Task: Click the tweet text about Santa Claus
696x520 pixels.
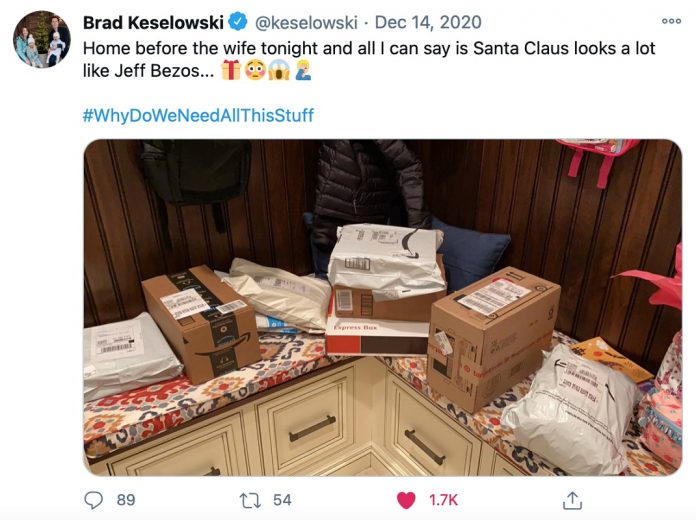Action: (x=369, y=59)
